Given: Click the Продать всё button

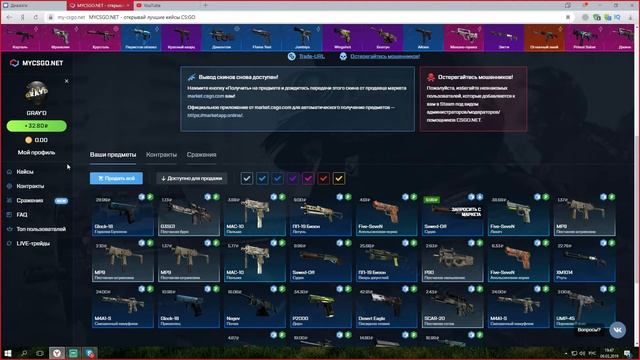Looking at the screenshot, I should coord(116,178).
